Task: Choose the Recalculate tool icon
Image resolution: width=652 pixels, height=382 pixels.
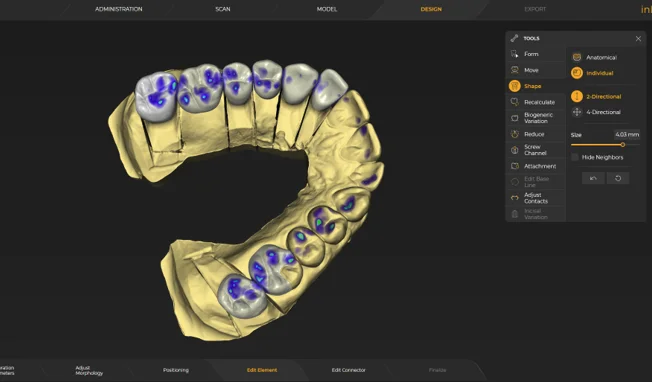Action: (514, 102)
